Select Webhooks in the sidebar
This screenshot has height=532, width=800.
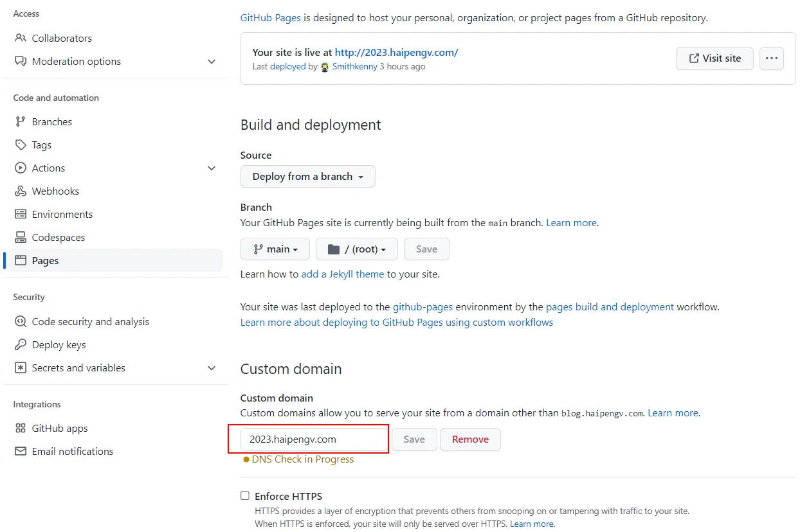coord(56,191)
